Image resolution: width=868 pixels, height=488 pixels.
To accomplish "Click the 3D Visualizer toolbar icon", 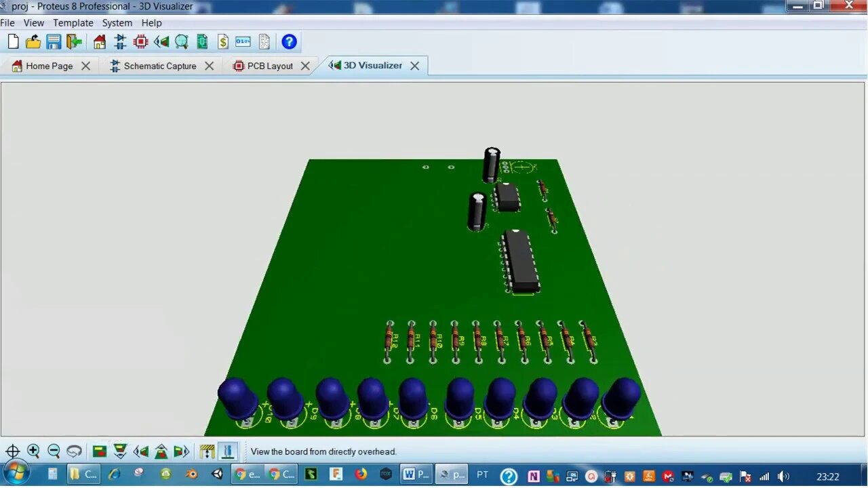I will click(x=161, y=42).
